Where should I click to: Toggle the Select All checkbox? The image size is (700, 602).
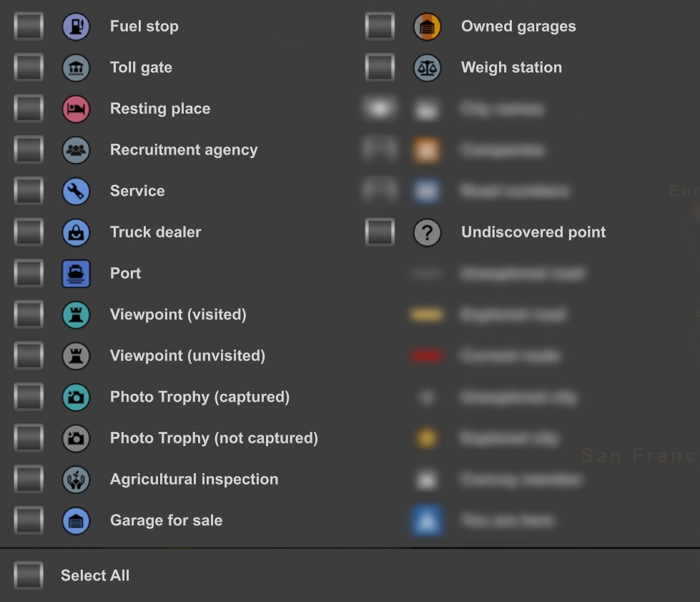point(29,576)
